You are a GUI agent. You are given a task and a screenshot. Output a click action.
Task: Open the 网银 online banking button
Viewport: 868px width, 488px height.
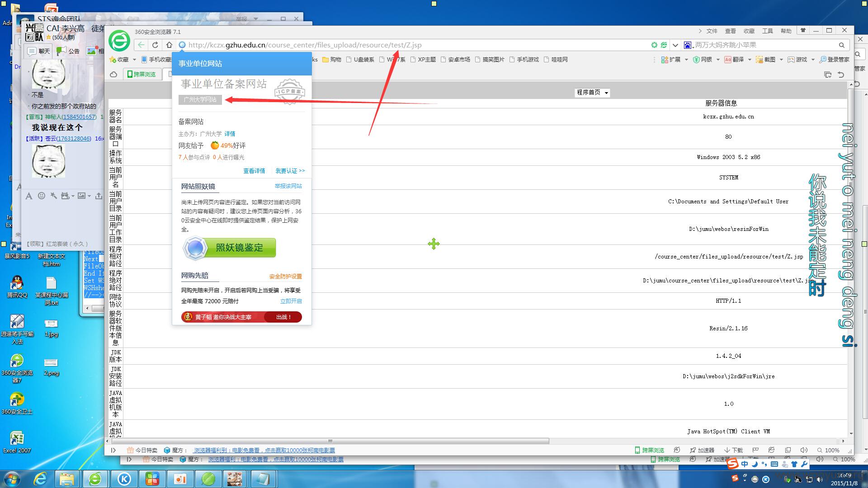click(703, 59)
